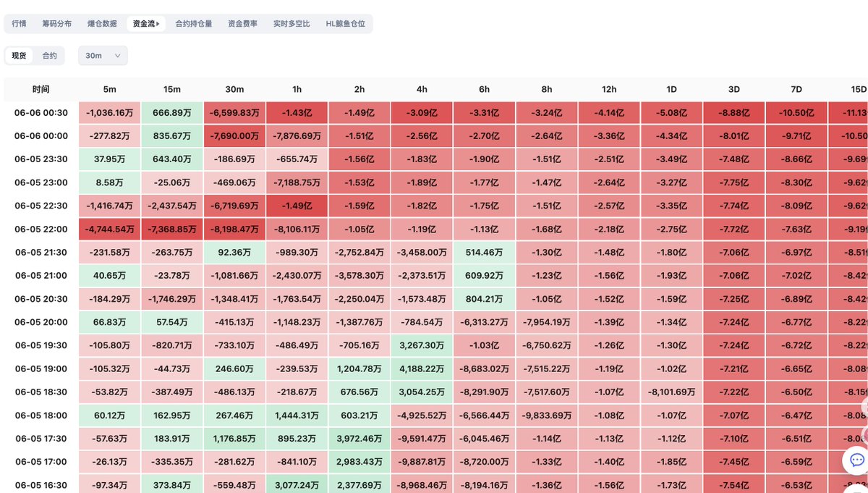The height and width of the screenshot is (493, 868).
Task: Click the 373.84万 cell
Action: click(172, 485)
